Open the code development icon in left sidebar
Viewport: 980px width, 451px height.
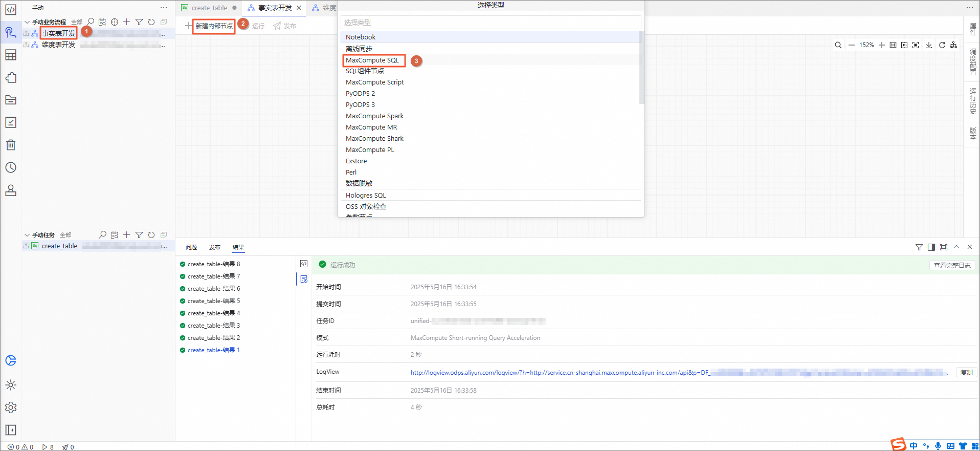11,10
